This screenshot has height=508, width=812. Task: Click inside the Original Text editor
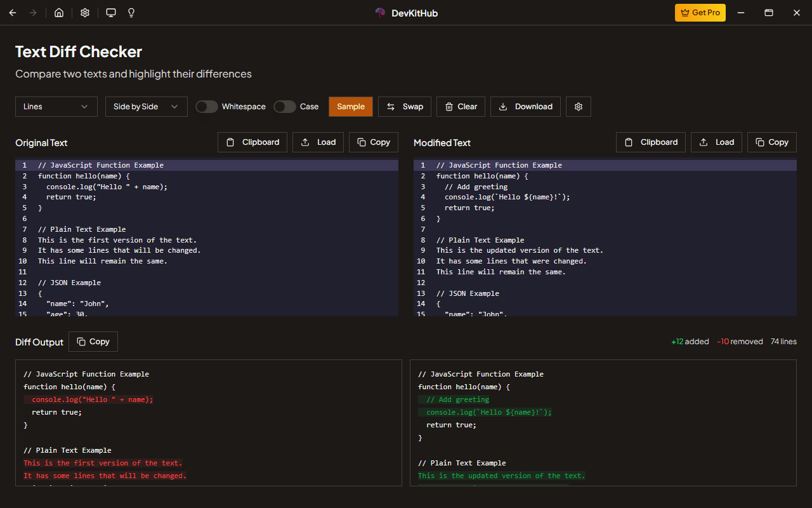point(207,237)
